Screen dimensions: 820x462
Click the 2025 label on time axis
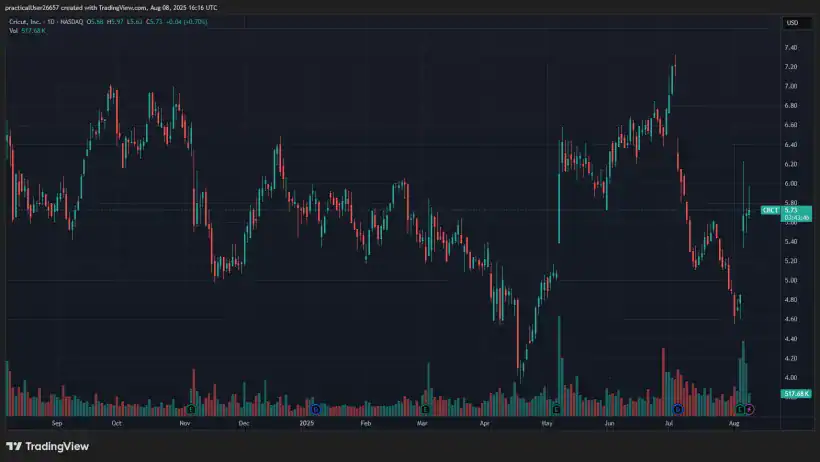(x=308, y=423)
